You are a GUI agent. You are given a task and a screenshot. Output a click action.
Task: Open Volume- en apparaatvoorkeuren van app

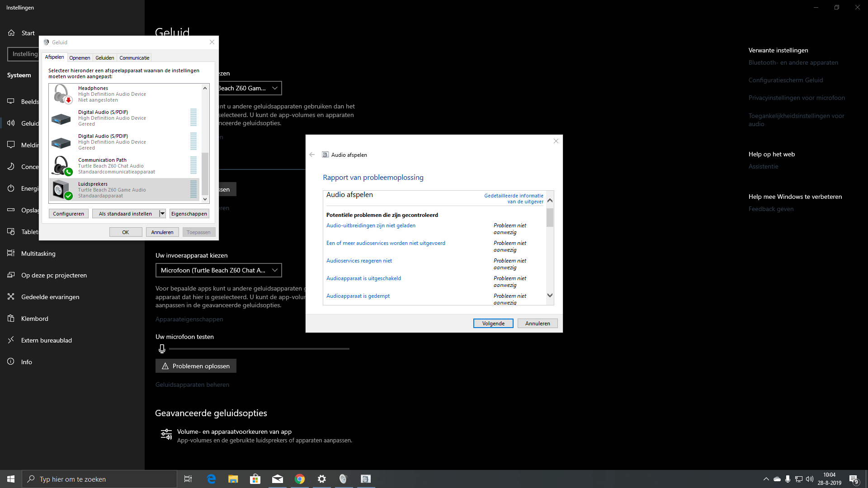pyautogui.click(x=256, y=436)
